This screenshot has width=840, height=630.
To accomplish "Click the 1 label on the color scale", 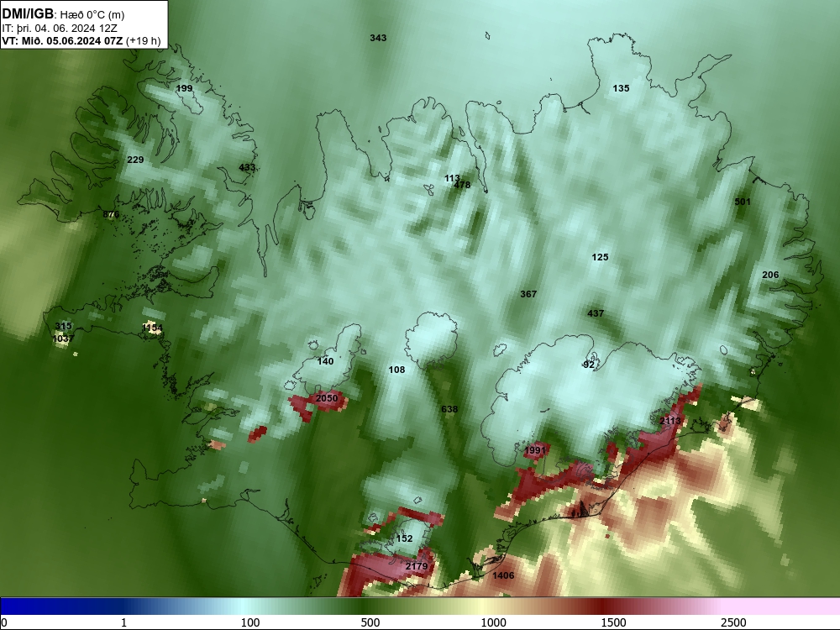I will click(x=123, y=622).
